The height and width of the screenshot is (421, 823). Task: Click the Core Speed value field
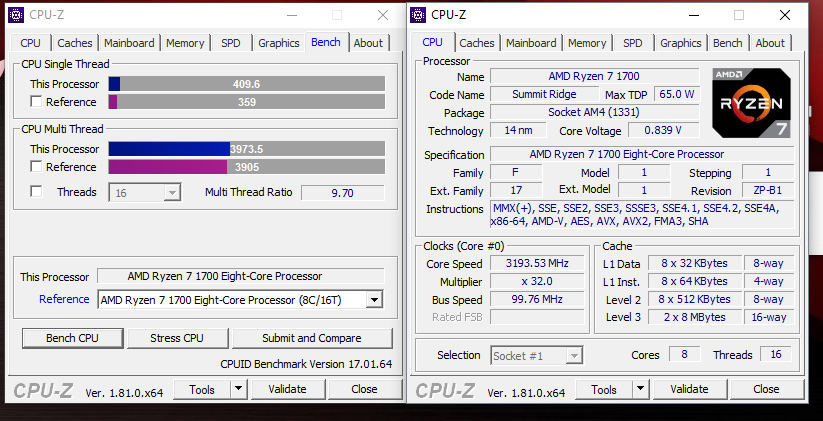(537, 263)
